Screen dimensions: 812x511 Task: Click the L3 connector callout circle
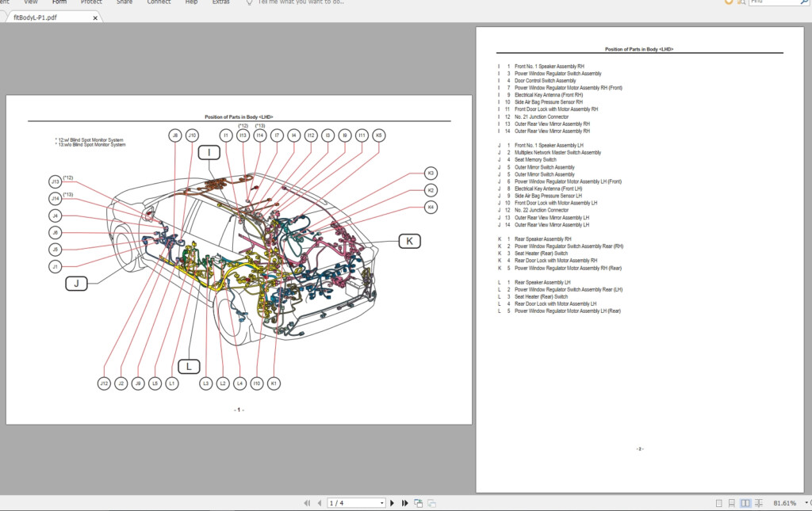coord(206,383)
